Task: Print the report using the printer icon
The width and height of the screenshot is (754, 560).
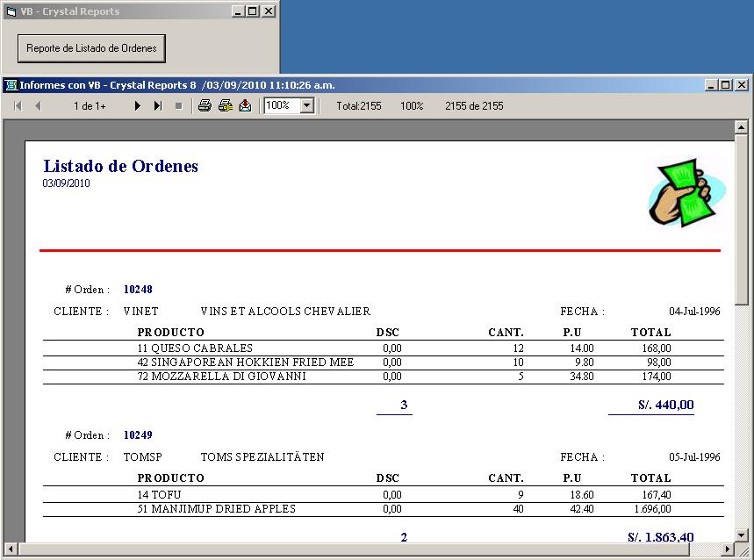Action: click(x=204, y=105)
